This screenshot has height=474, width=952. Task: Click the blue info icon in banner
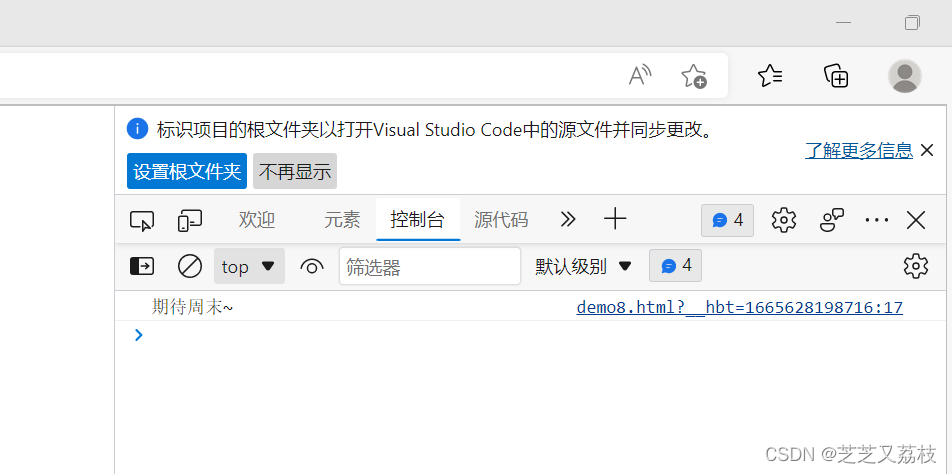click(x=138, y=129)
